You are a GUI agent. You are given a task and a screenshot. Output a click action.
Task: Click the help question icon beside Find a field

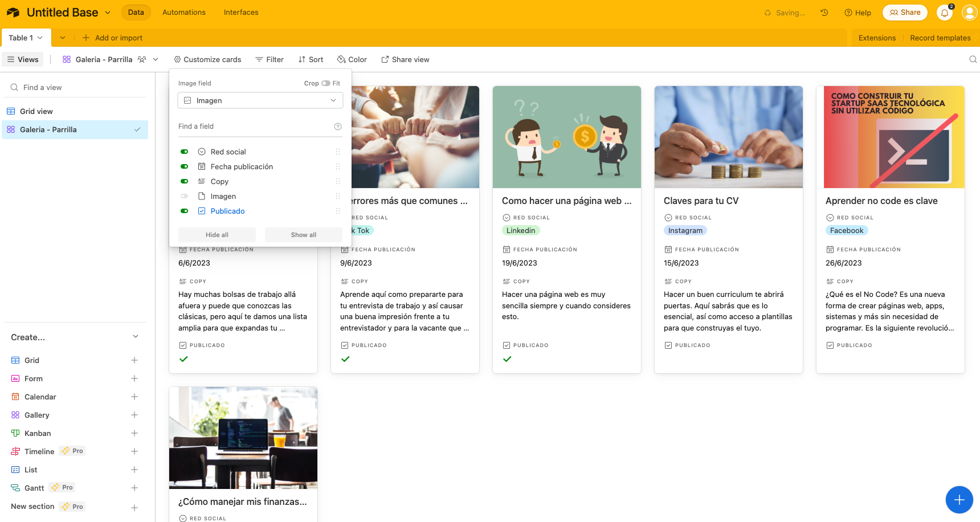[x=338, y=127]
